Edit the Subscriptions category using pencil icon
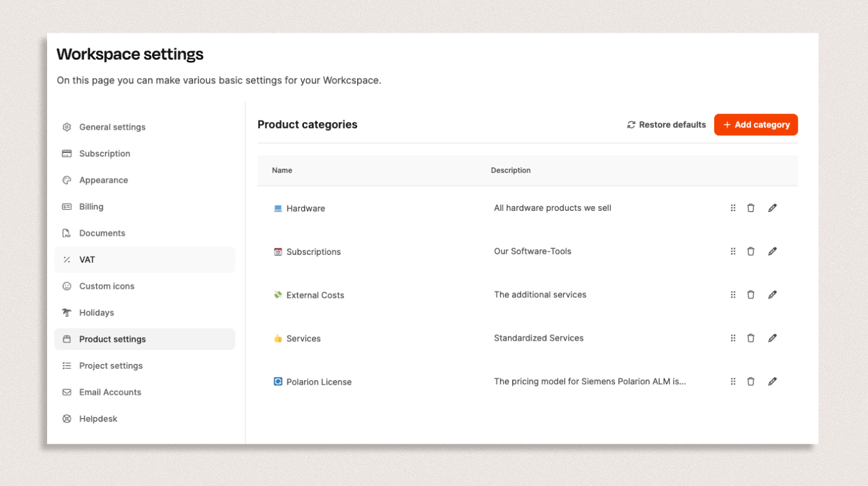868x486 pixels. pos(772,251)
